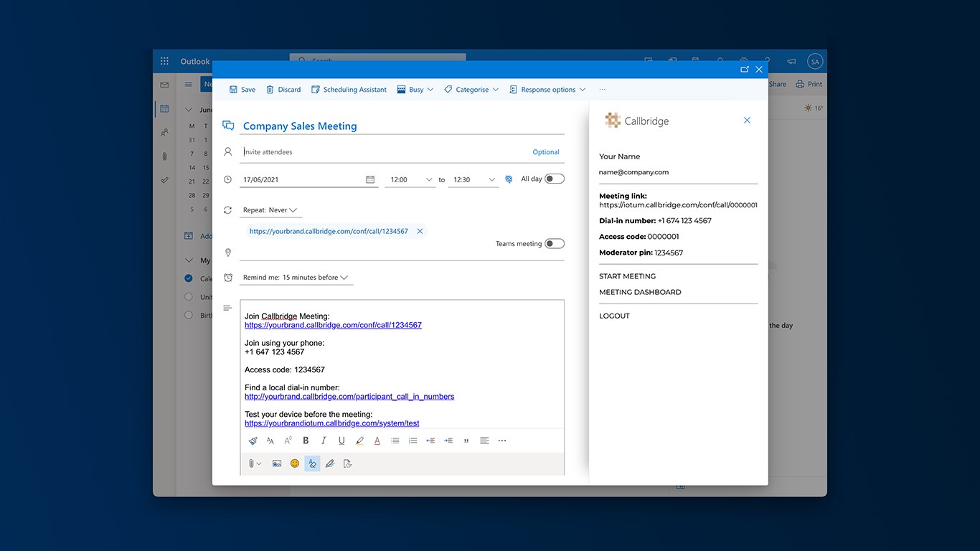The height and width of the screenshot is (551, 980).
Task: Toggle the hamburger navigation pane button
Action: pyautogui.click(x=189, y=84)
